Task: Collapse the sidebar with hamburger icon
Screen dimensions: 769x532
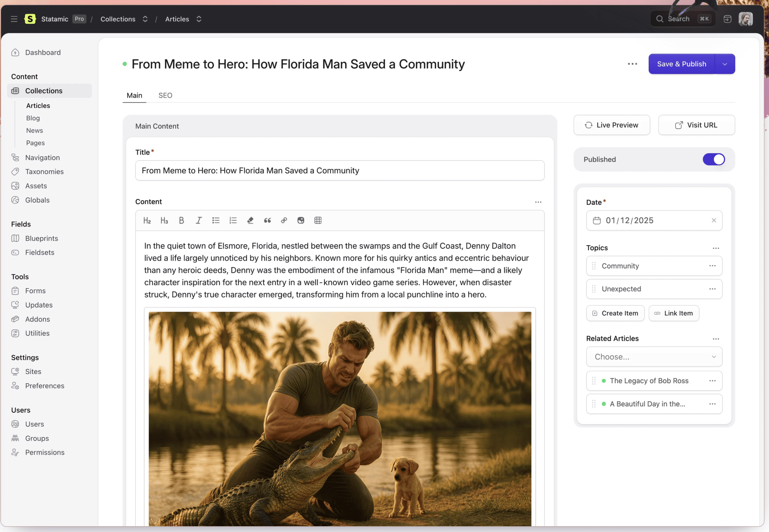Action: [14, 19]
